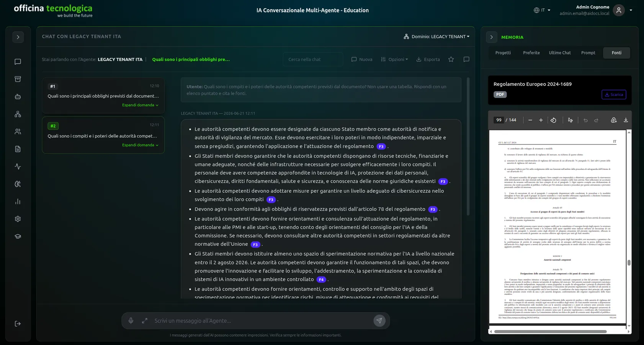The height and width of the screenshot is (345, 644).
Task: Open the activity pulse icon in the sidebar
Action: [x=18, y=166]
